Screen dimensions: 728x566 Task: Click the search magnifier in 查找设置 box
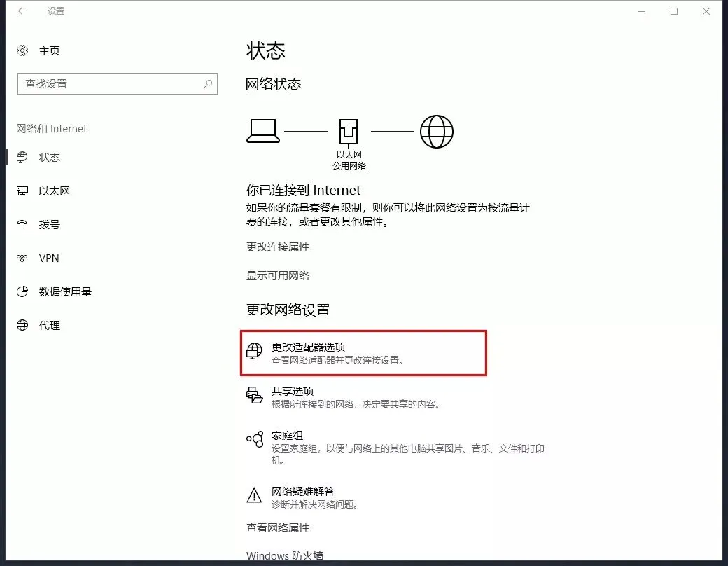point(207,84)
